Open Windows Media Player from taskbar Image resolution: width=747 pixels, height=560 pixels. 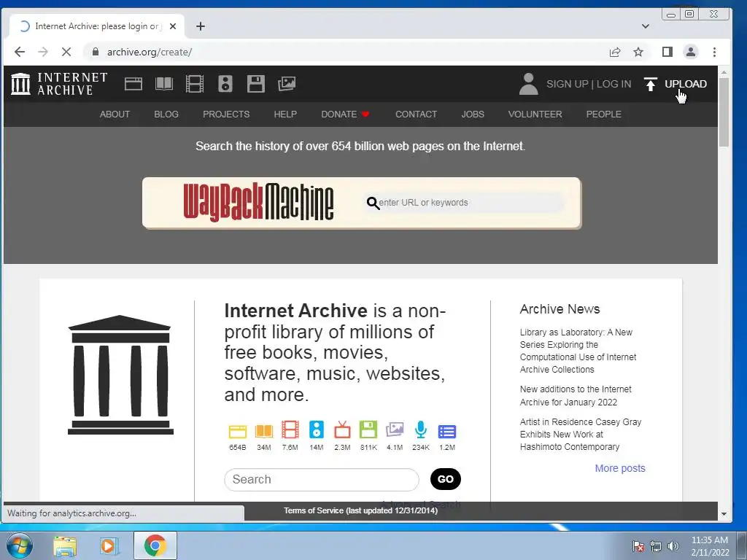(109, 546)
